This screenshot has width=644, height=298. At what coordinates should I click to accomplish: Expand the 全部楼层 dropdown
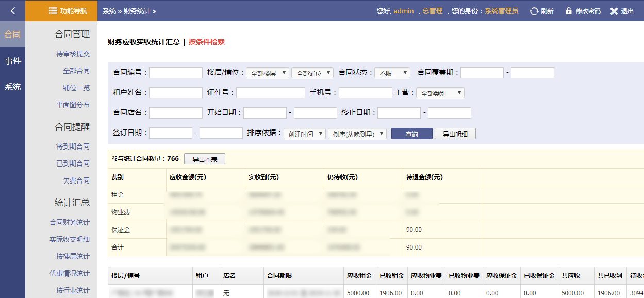pyautogui.click(x=268, y=73)
